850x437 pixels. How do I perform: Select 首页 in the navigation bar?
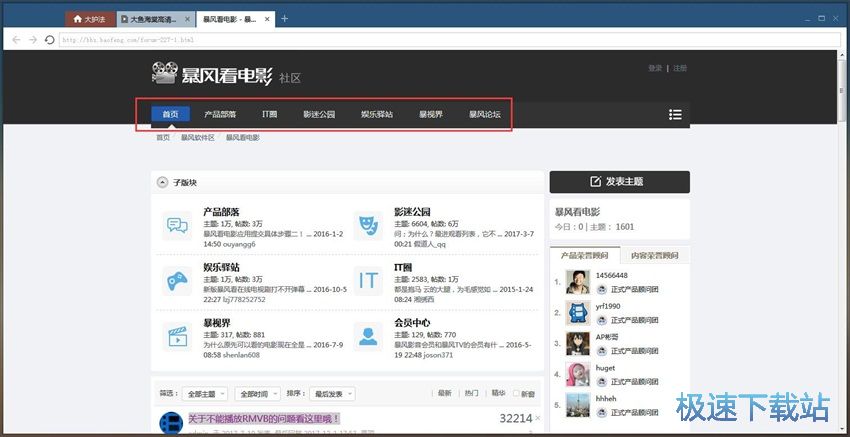(x=170, y=114)
